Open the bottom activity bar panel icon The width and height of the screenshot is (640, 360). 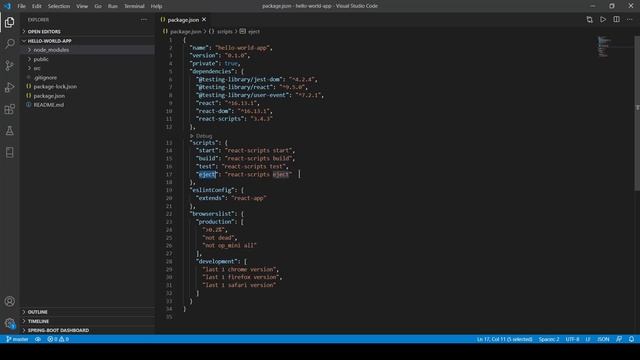coord(9,152)
